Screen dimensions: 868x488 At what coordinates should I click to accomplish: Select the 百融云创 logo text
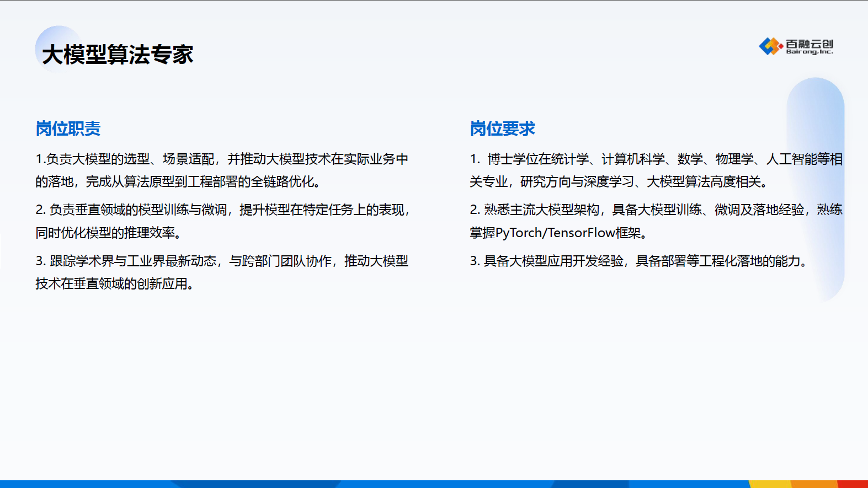click(809, 43)
